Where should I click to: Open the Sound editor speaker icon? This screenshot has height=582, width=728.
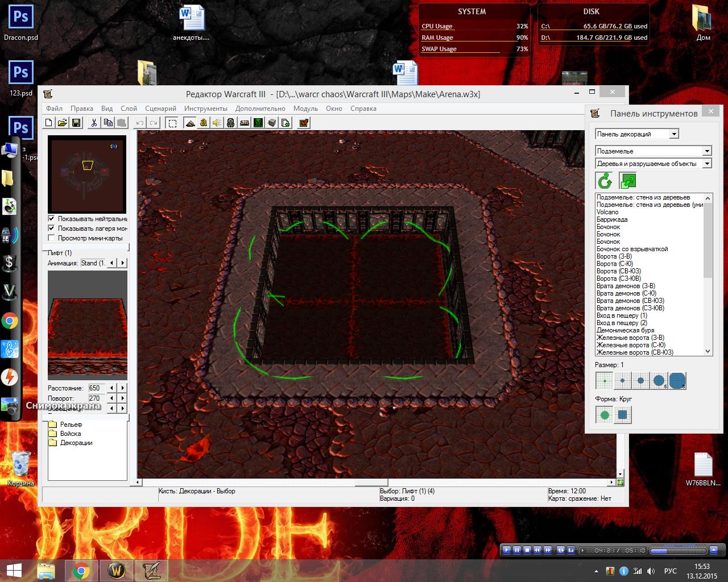(x=217, y=123)
